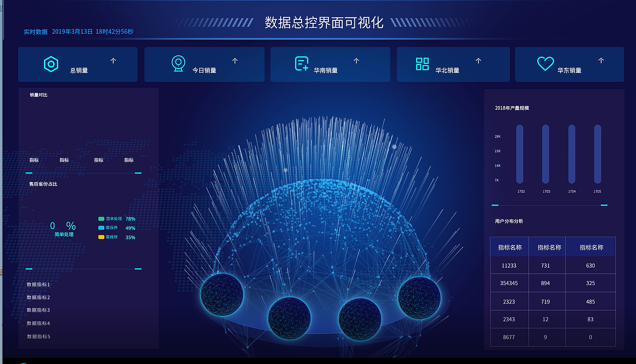Open 数据指标5 in the left panel

[x=37, y=336]
